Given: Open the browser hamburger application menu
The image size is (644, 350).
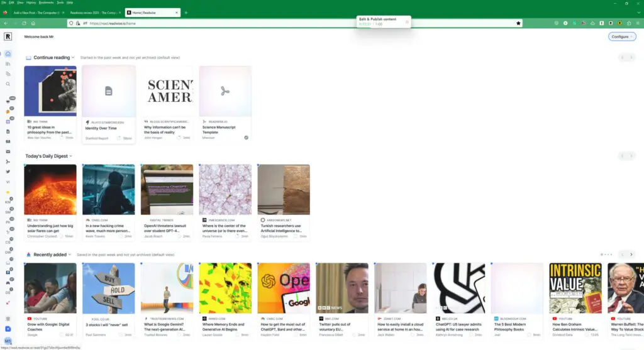Looking at the screenshot, I should 638,23.
